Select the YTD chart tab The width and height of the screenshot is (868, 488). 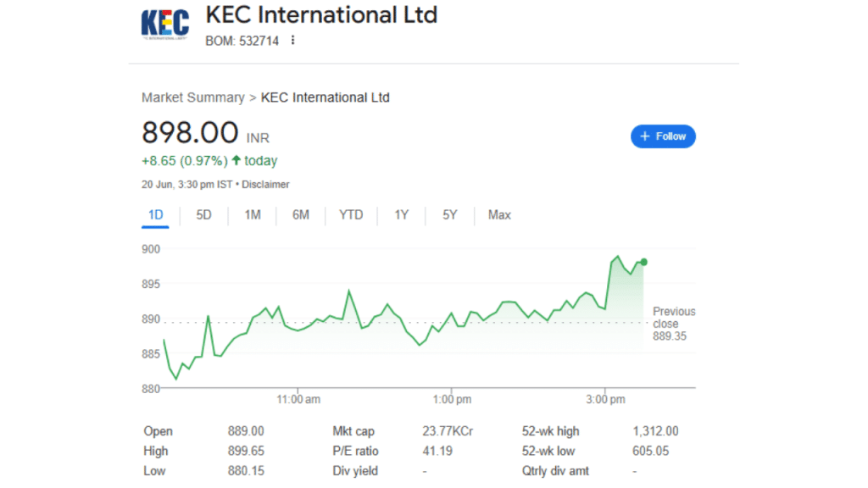coord(351,214)
